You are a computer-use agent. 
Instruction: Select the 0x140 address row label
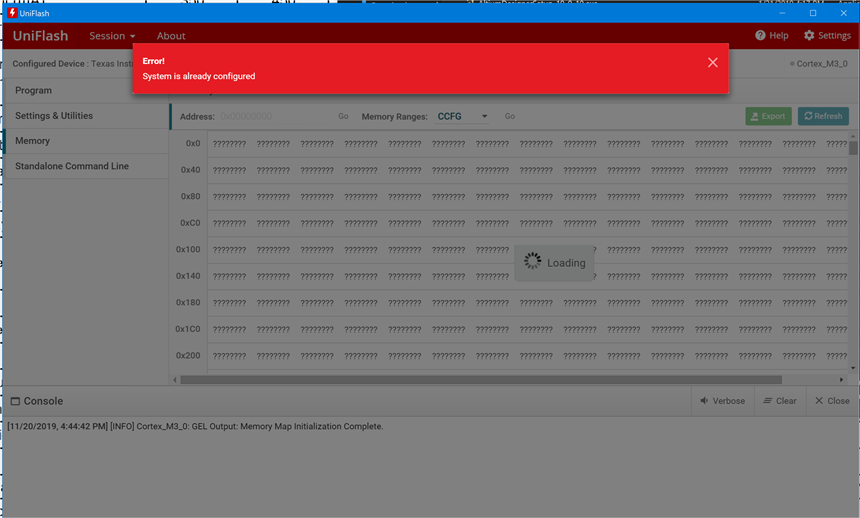188,276
